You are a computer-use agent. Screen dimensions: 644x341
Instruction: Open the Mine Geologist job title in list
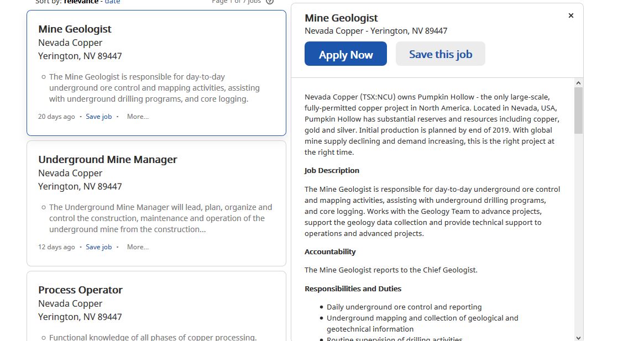[x=75, y=29]
